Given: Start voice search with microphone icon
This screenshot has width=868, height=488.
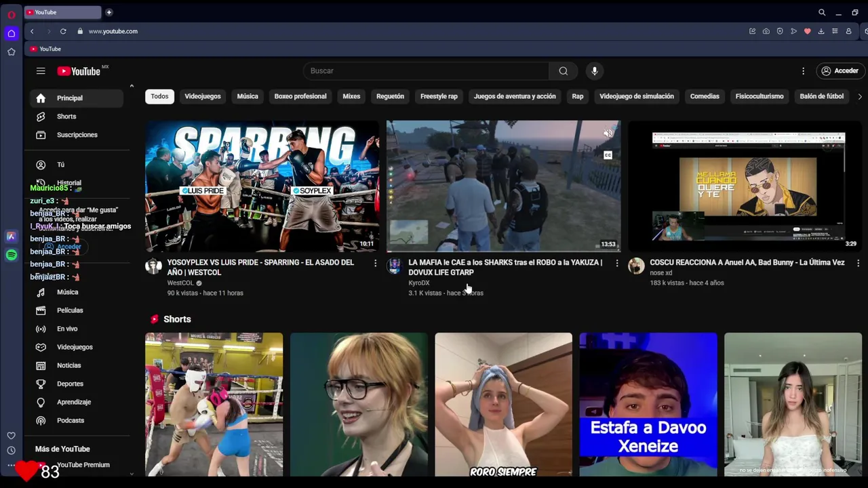Looking at the screenshot, I should pos(595,71).
